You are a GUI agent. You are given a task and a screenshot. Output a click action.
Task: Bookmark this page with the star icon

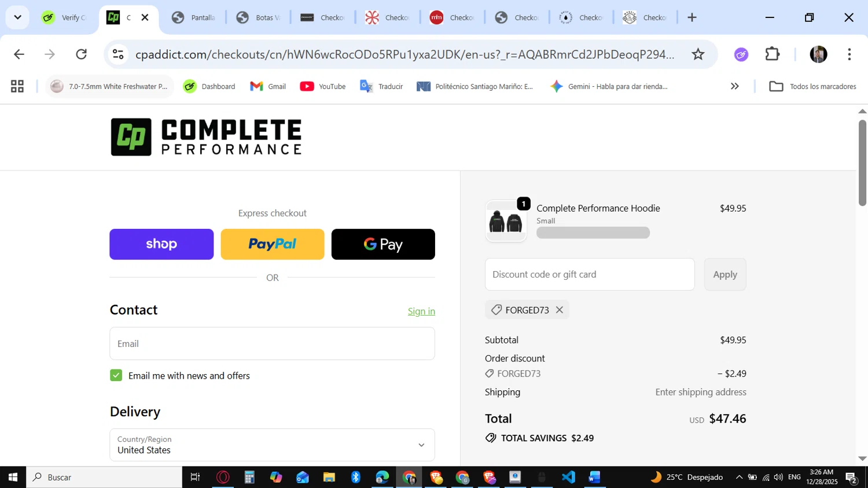coord(698,54)
